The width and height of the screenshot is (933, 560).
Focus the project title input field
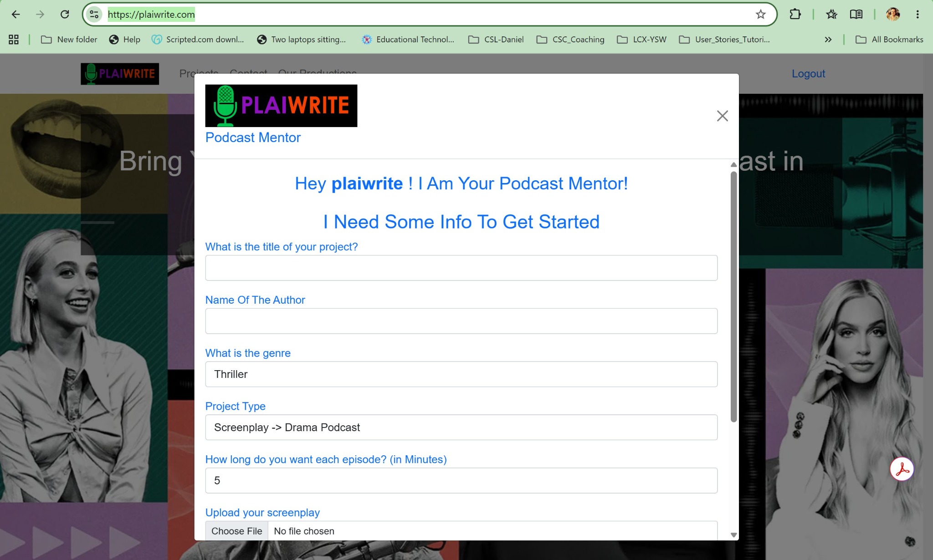[461, 268]
